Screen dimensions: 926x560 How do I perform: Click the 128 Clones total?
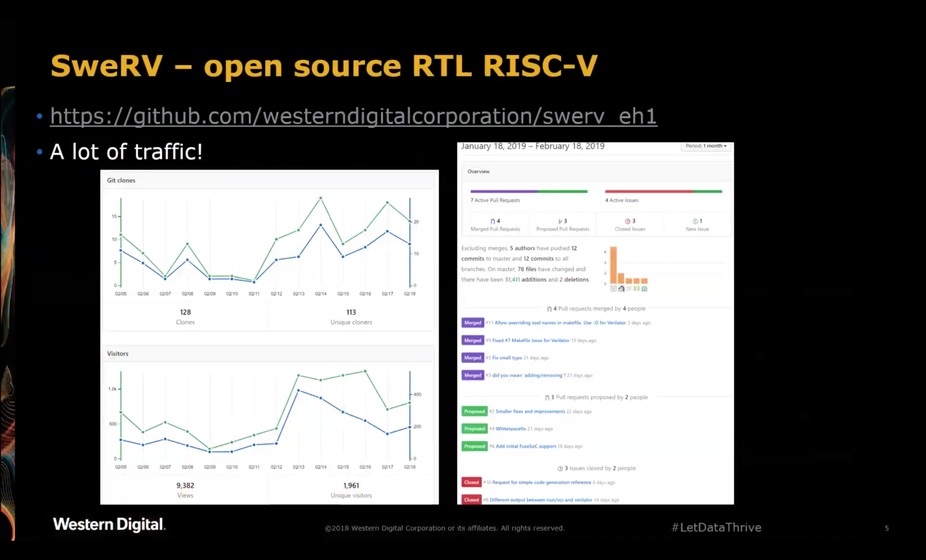(x=185, y=317)
